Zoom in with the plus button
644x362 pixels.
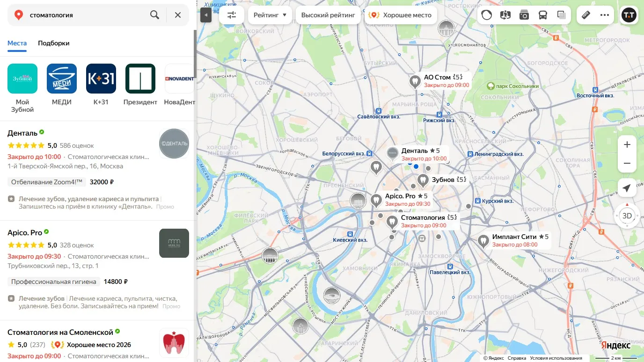(627, 145)
